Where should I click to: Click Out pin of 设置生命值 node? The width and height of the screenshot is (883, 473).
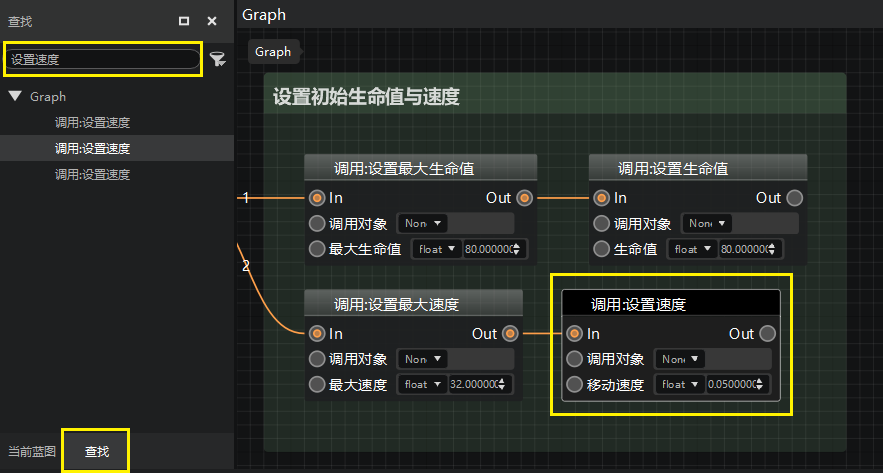point(794,198)
